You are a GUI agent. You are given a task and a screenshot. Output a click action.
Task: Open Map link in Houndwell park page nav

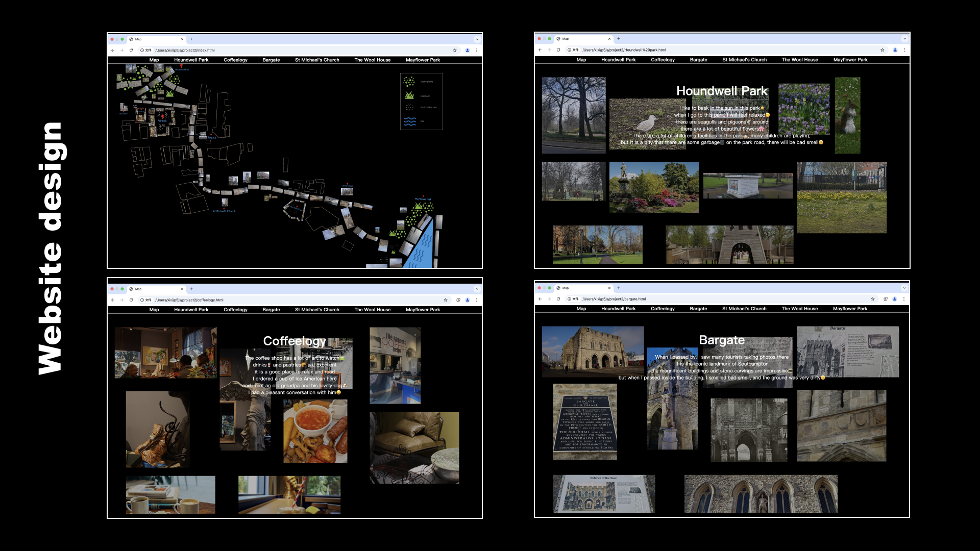pyautogui.click(x=581, y=60)
